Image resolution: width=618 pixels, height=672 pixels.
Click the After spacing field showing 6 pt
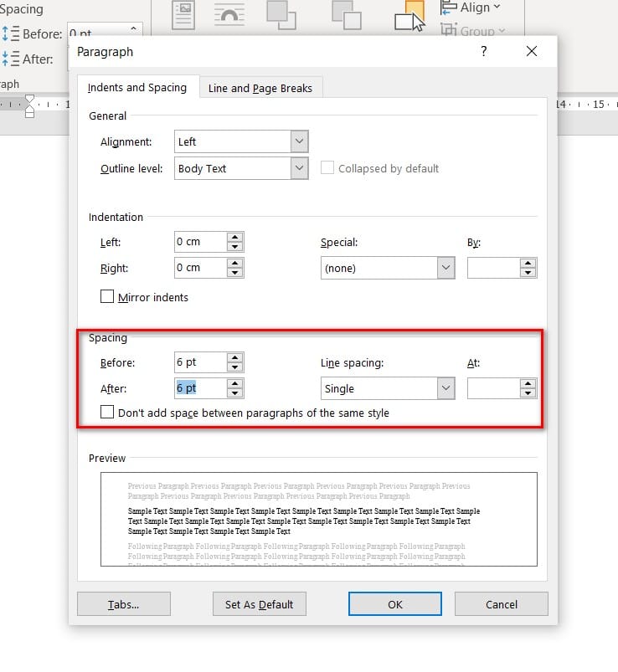coord(200,388)
